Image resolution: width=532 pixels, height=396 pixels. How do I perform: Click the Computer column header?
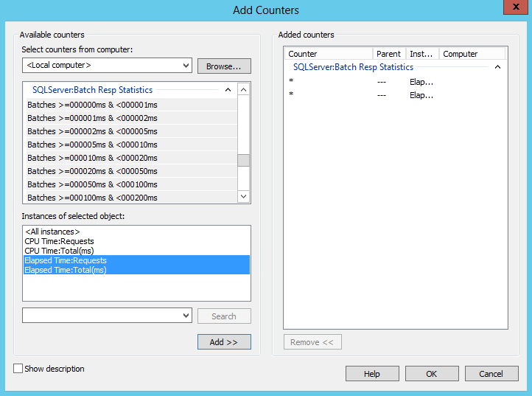472,54
